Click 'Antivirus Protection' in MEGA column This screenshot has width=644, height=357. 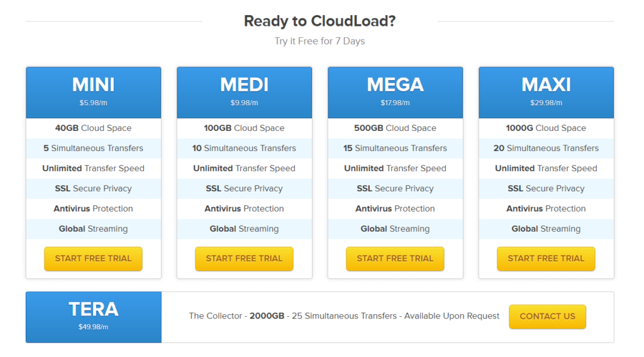coord(395,209)
